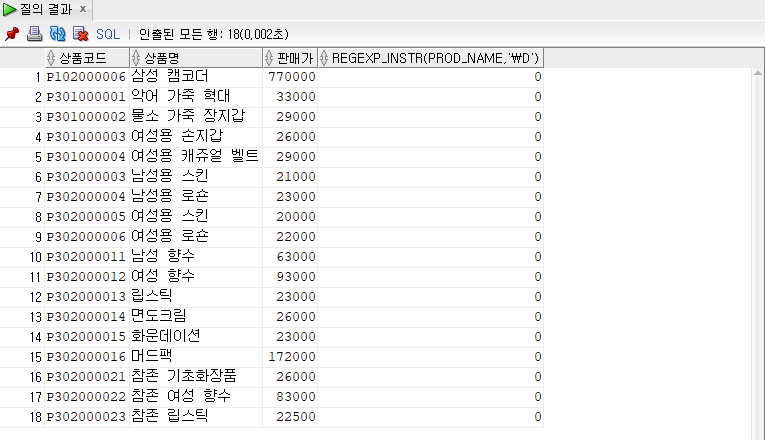Select cell 삼성 캠코더
The width and height of the screenshot is (766, 440).
[x=196, y=77]
